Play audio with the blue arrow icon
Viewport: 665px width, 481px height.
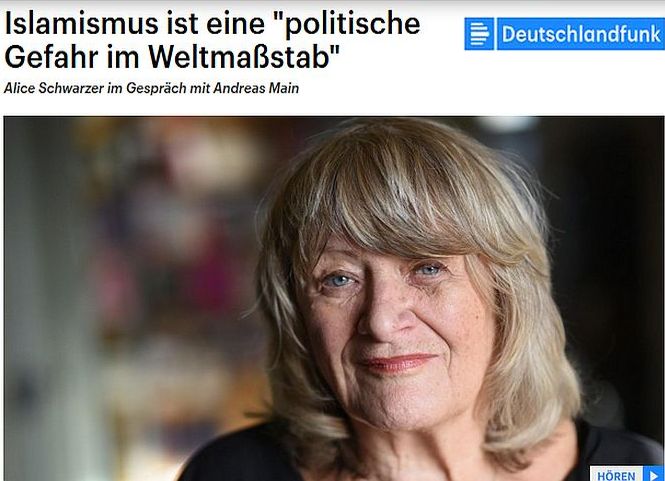(654, 474)
